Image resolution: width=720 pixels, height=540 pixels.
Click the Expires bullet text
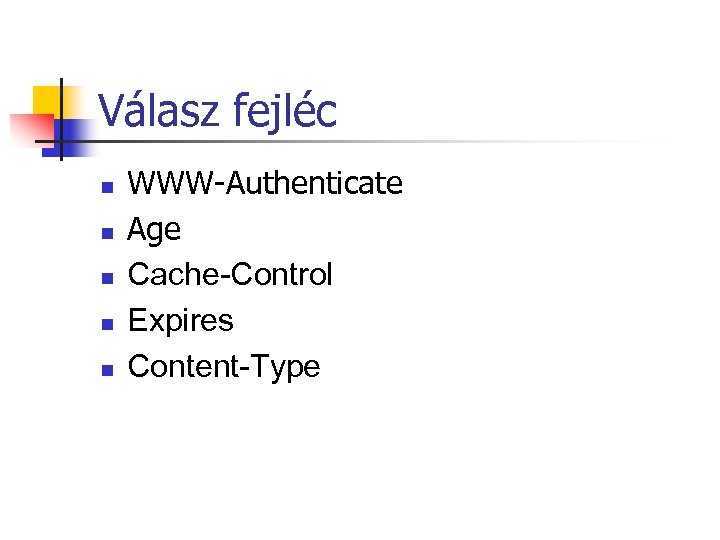point(181,321)
